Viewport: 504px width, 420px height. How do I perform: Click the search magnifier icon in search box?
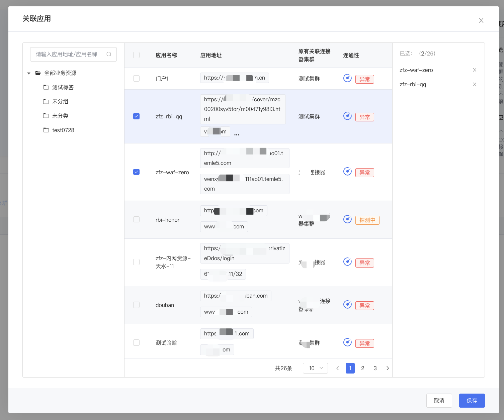point(109,54)
